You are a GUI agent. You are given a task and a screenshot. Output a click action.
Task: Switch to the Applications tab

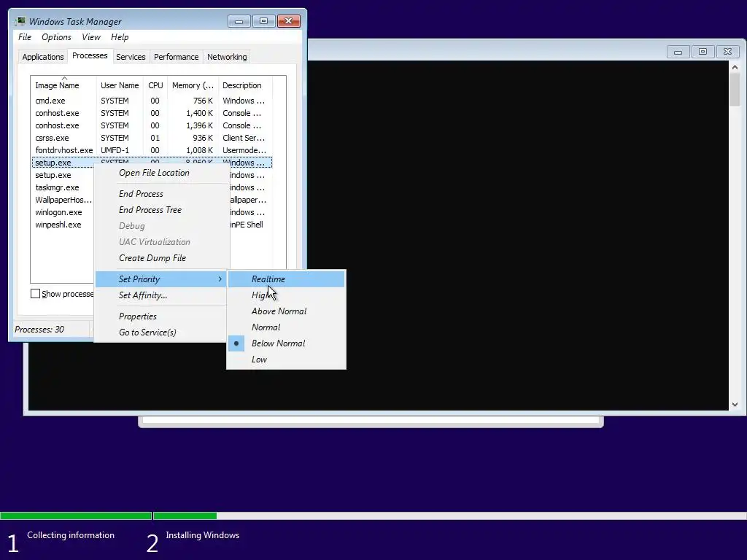pyautogui.click(x=43, y=57)
